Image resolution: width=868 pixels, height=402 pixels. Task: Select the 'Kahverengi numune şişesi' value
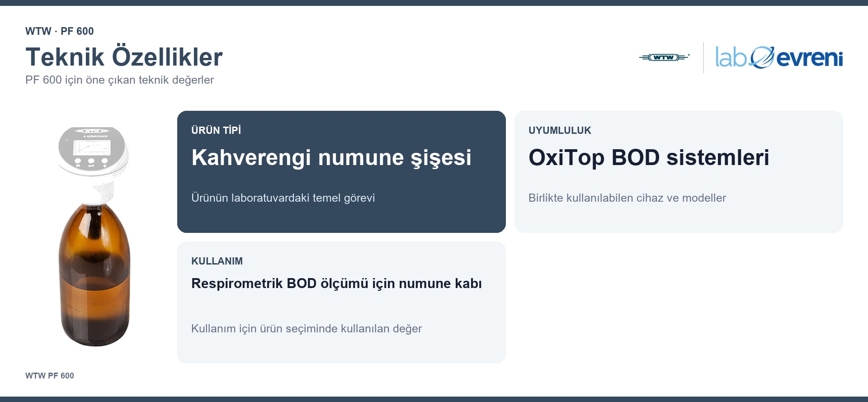click(331, 158)
